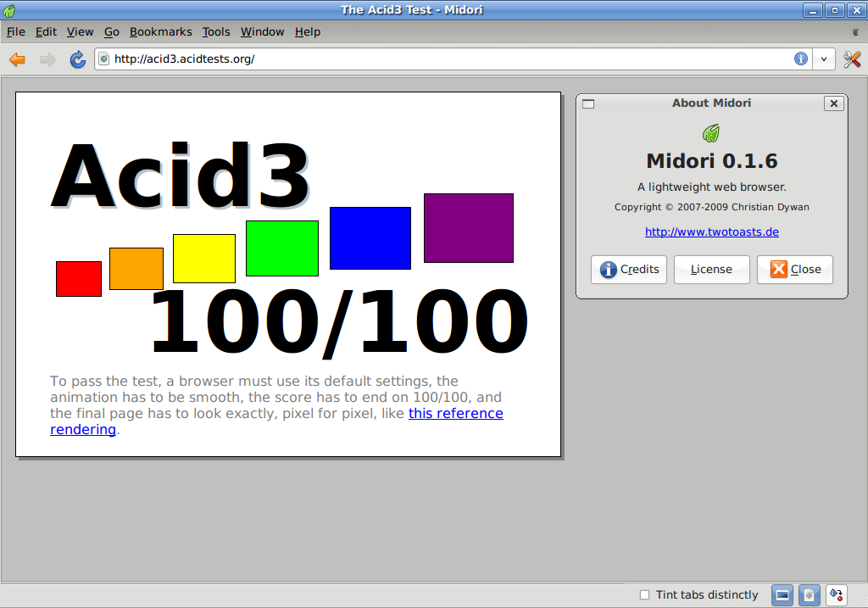868x608 pixels.
Task: Open the Go menu
Action: click(112, 32)
